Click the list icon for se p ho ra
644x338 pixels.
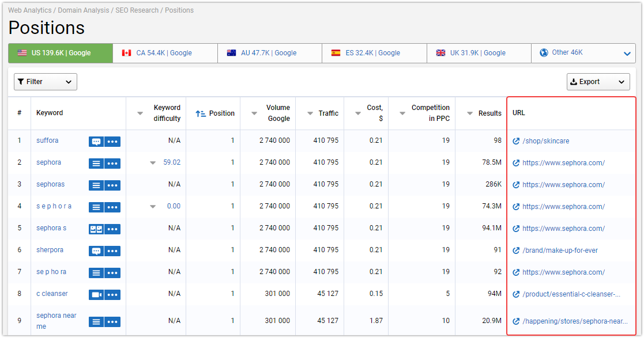click(x=96, y=273)
